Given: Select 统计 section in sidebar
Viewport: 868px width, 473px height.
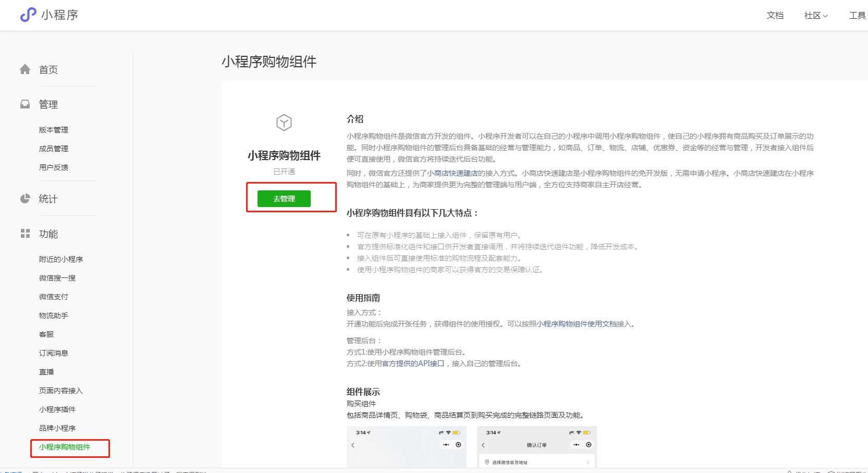Looking at the screenshot, I should (x=48, y=199).
